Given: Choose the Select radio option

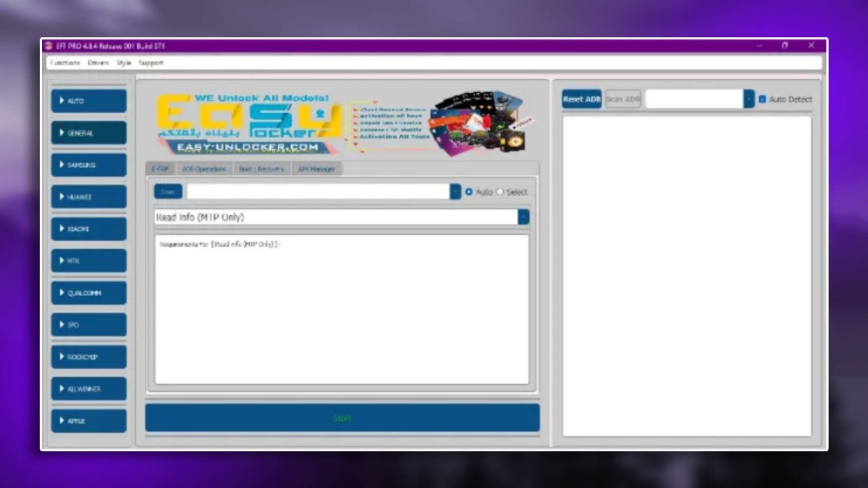Looking at the screenshot, I should (x=500, y=192).
